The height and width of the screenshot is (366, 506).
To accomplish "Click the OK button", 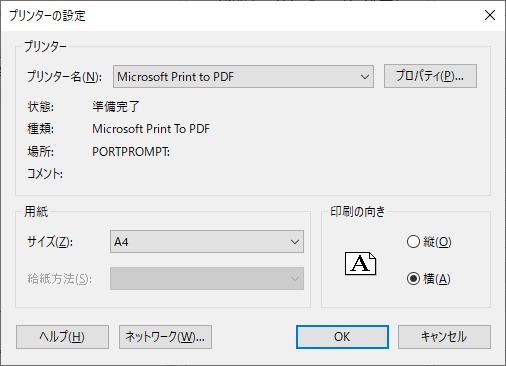I will click(x=342, y=337).
